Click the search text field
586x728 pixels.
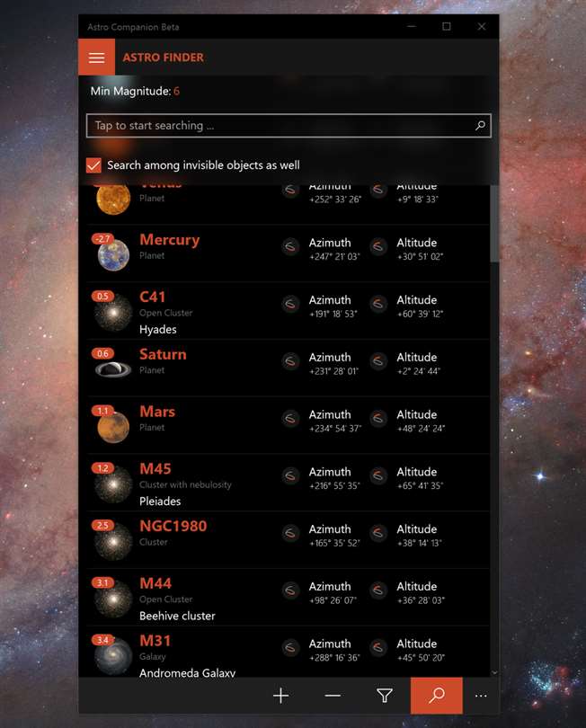click(x=289, y=125)
